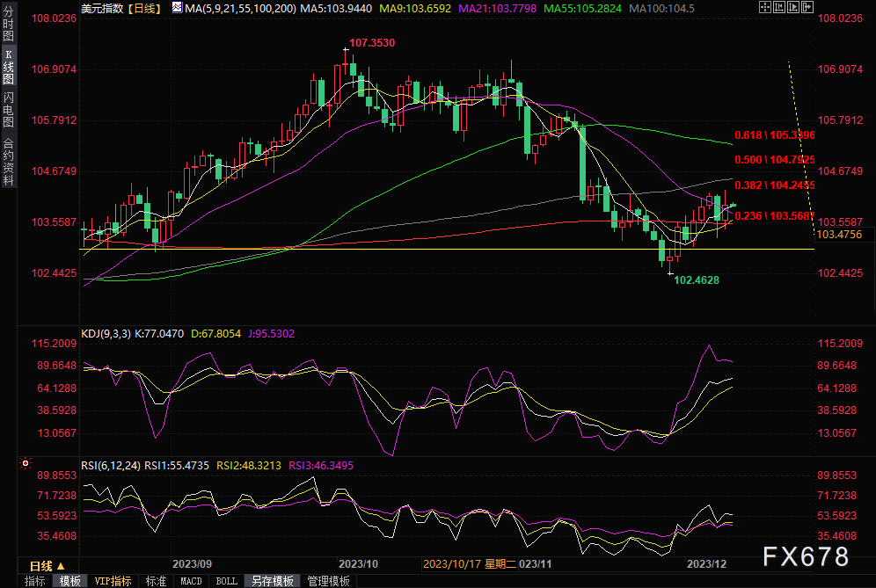Click the KDJ(9,3,3) indicator label
876x588 pixels.
(105, 334)
